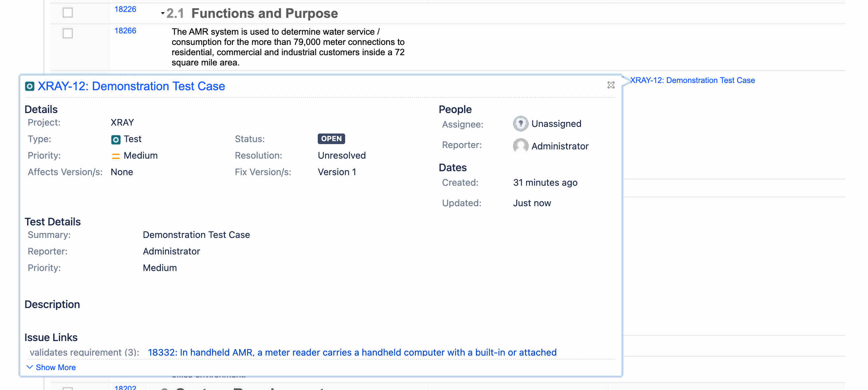Open linked requirement 18332 handheld AMR
Viewport: 868px width, 390px height.
(352, 352)
